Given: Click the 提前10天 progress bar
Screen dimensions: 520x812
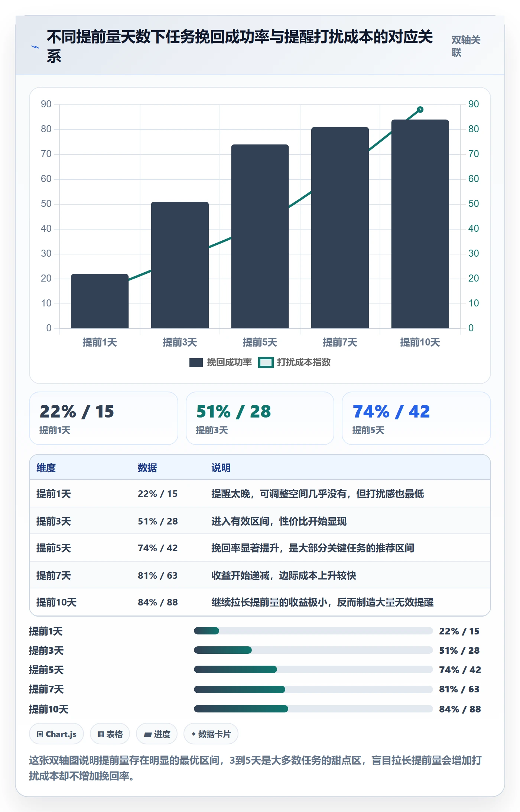Looking at the screenshot, I should (313, 709).
